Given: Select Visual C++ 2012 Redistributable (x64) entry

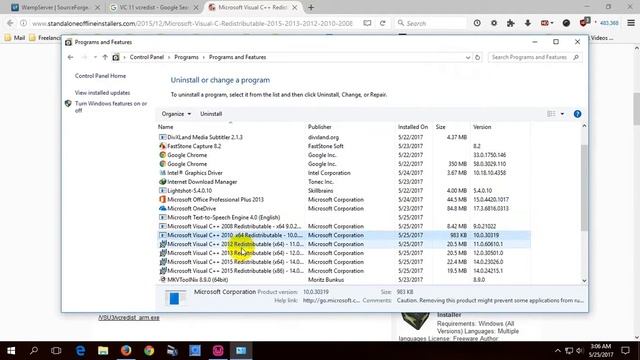Looking at the screenshot, I should 344,244.
